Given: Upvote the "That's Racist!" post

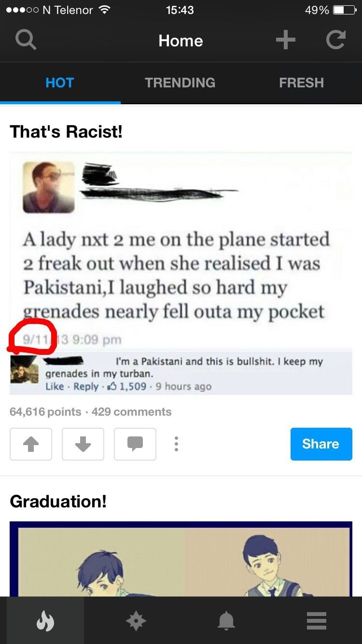Looking at the screenshot, I should [31, 444].
